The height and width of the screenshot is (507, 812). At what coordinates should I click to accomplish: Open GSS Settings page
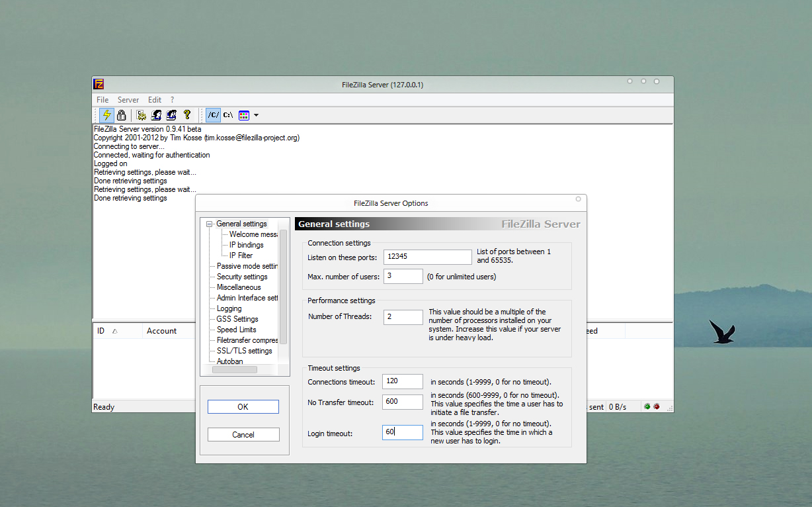pyautogui.click(x=237, y=319)
